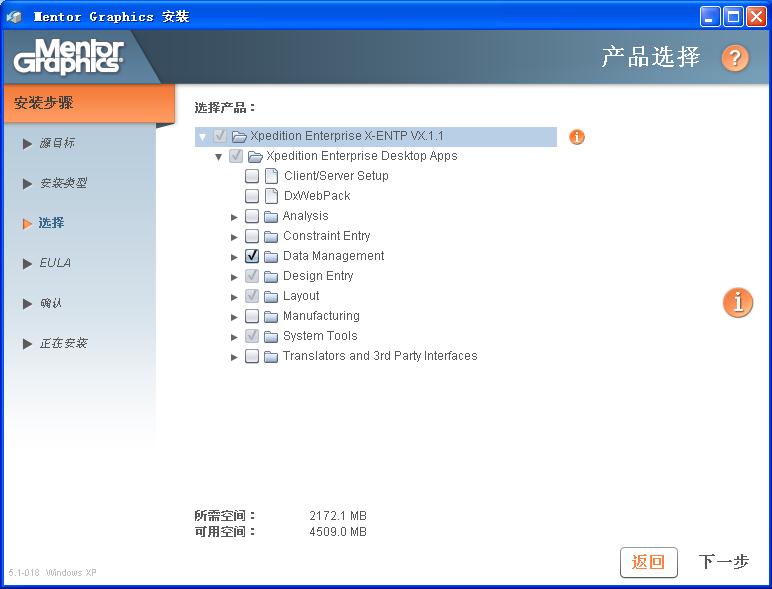772x589 pixels.
Task: Click the large orange info icon on the right edge
Action: click(738, 302)
